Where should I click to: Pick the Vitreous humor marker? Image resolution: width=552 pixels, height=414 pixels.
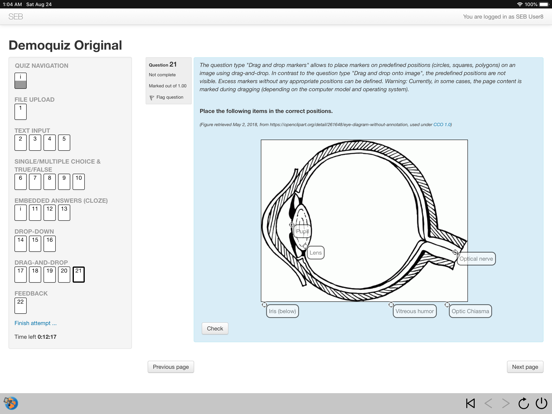click(414, 311)
